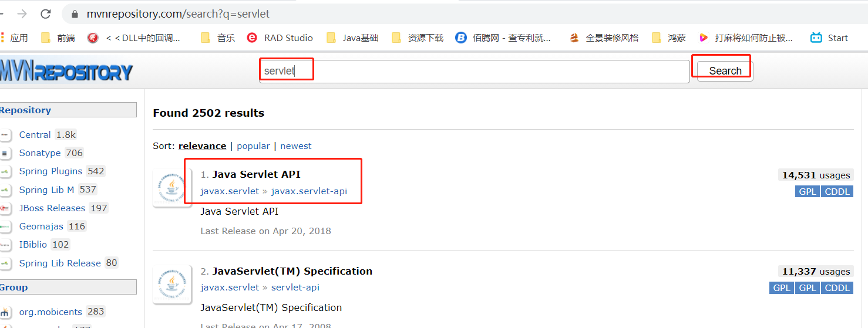Click the Sonatype repository icon
The image size is (868, 328).
(5, 153)
